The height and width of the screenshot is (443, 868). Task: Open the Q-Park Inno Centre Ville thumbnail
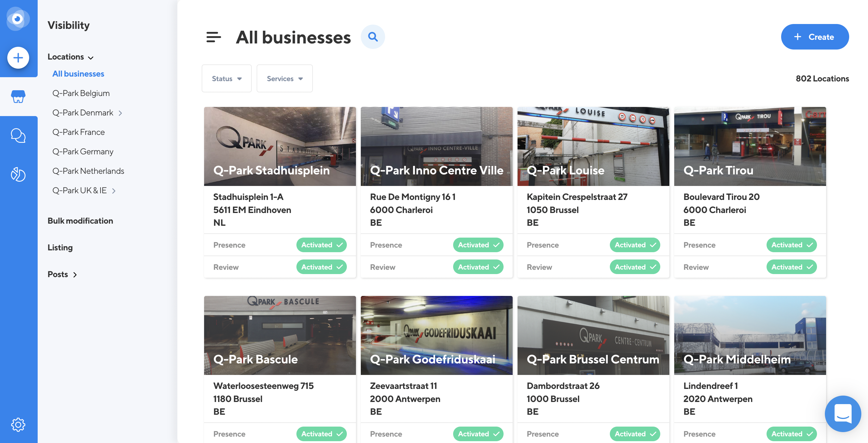tap(436, 146)
